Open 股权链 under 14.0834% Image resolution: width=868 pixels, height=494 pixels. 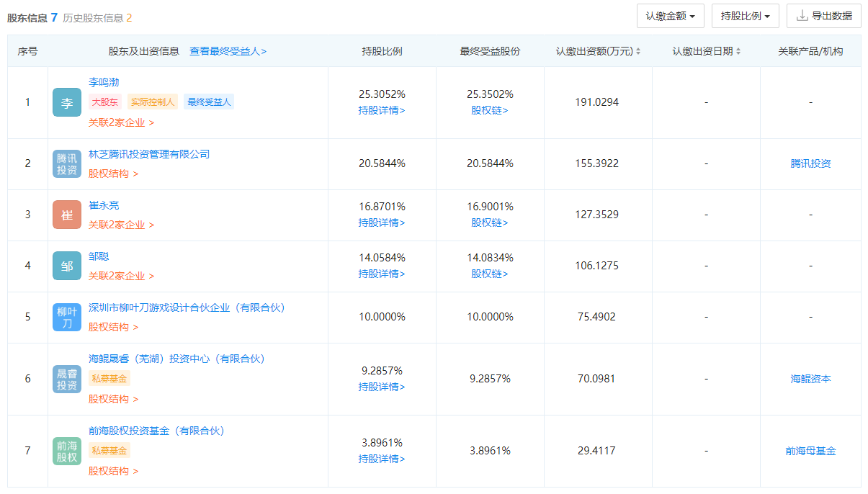pyautogui.click(x=490, y=274)
